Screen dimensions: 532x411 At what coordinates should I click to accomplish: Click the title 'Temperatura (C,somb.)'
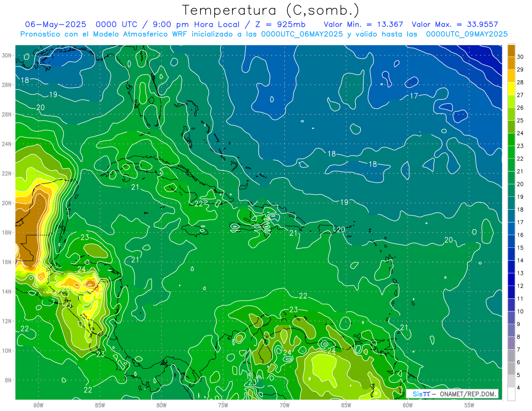271,10
